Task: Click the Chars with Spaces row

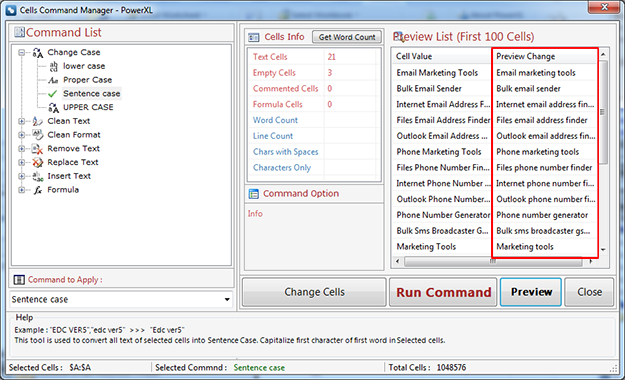Action: click(313, 152)
